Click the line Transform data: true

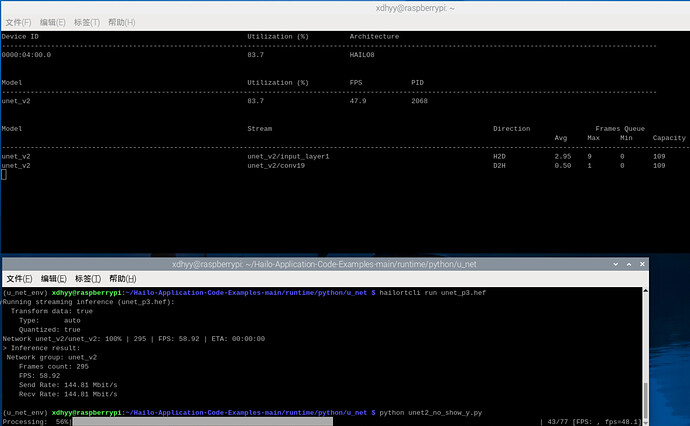tap(51, 311)
